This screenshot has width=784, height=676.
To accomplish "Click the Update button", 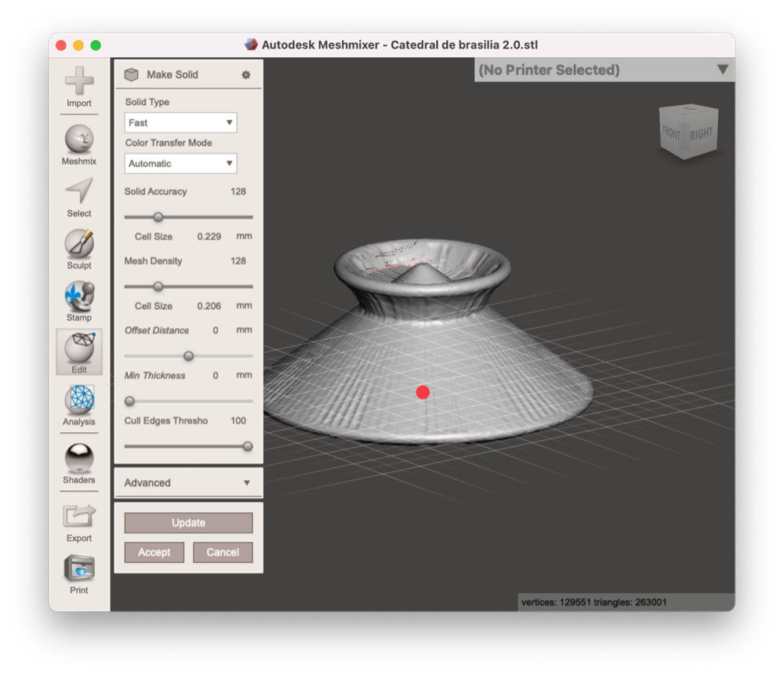I will (x=188, y=522).
